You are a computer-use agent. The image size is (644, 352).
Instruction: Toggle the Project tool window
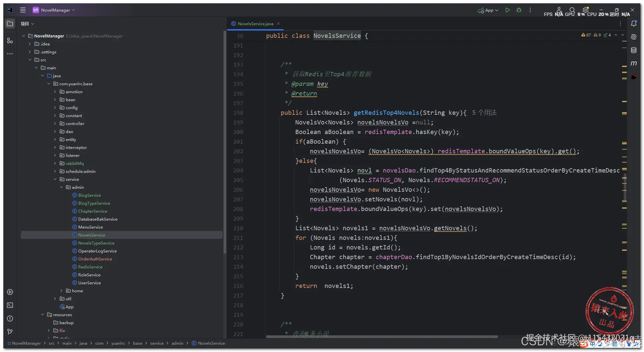click(10, 24)
